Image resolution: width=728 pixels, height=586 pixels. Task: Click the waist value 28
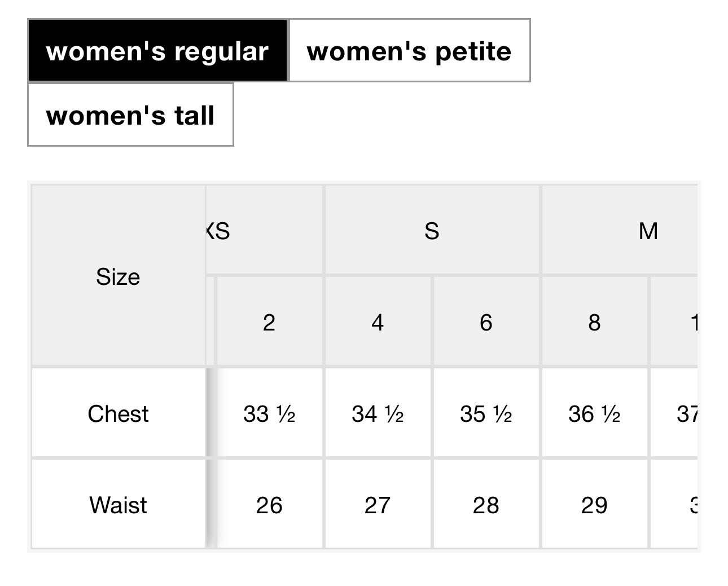(486, 505)
